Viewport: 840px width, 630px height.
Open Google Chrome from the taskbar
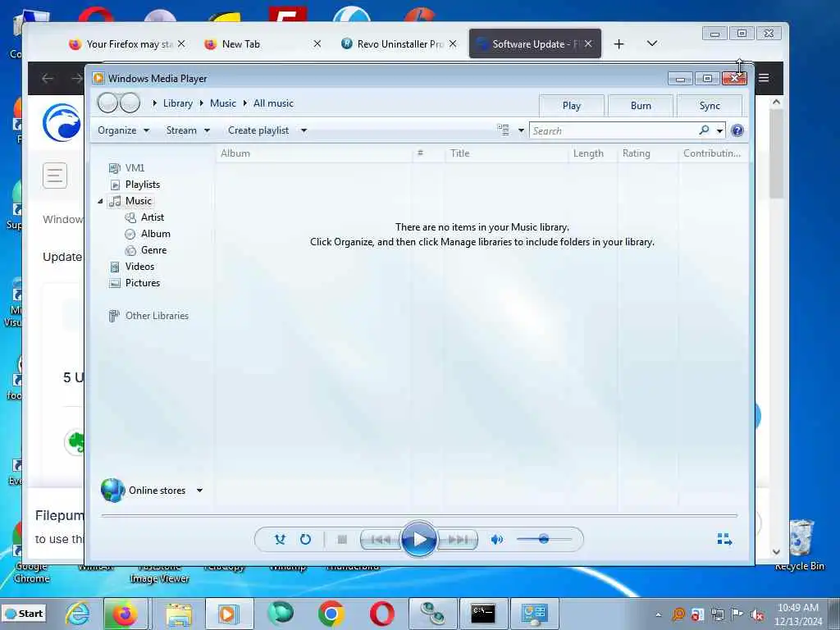331,614
